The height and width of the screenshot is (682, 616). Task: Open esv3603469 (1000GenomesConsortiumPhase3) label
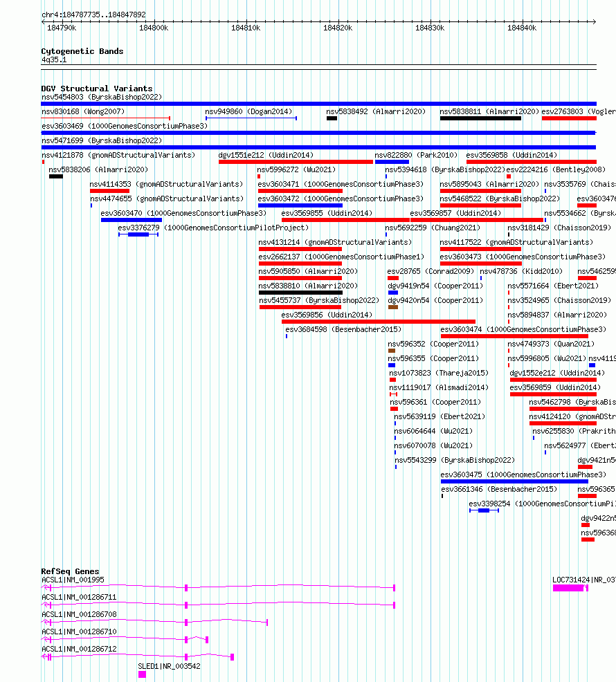(125, 126)
